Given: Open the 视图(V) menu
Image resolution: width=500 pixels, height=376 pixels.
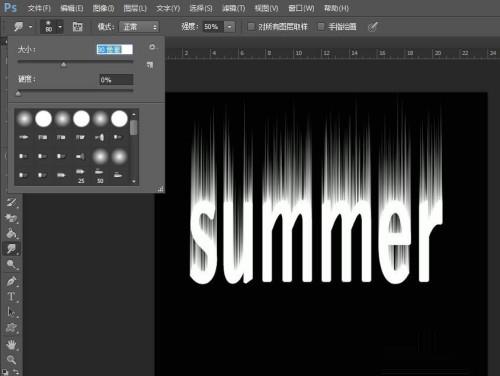Looking at the screenshot, I should (266, 8).
